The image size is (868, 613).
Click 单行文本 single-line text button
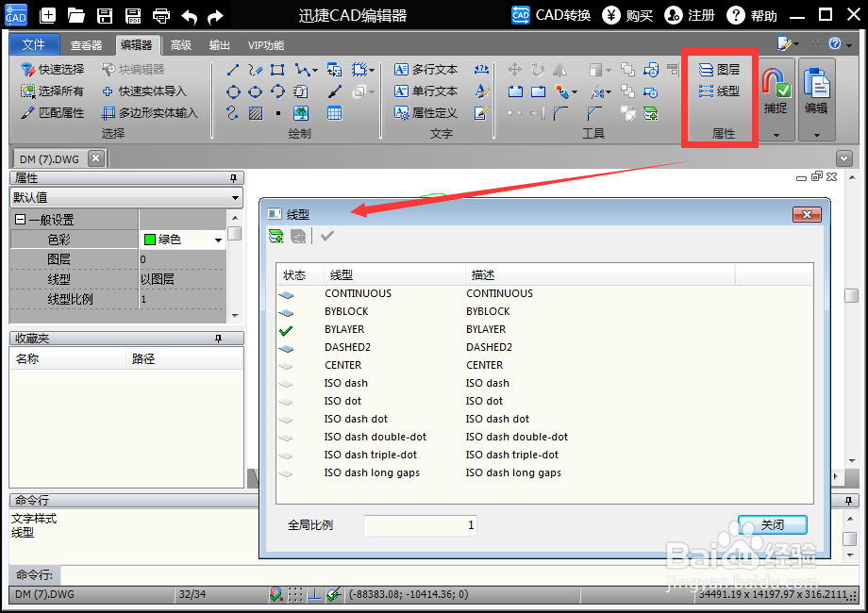426,91
